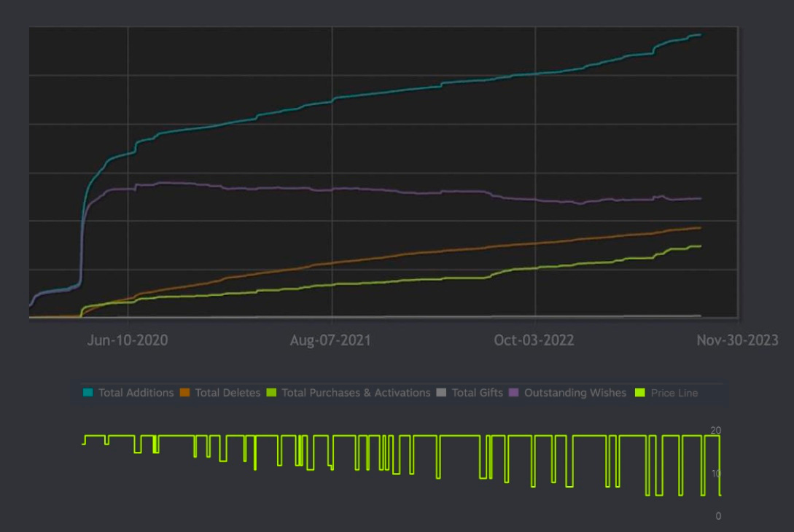Select the Aug-07-2021 axis date label
Image resolution: width=794 pixels, height=532 pixels.
tap(330, 340)
